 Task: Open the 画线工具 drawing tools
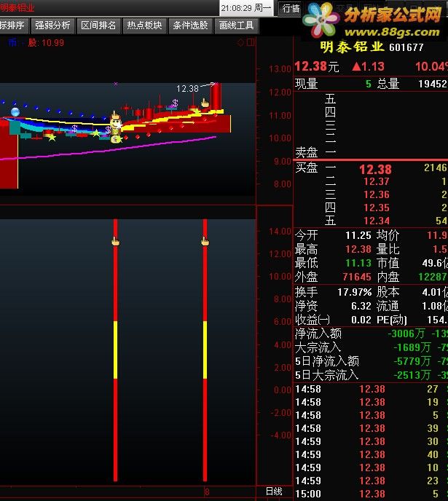click(x=237, y=25)
